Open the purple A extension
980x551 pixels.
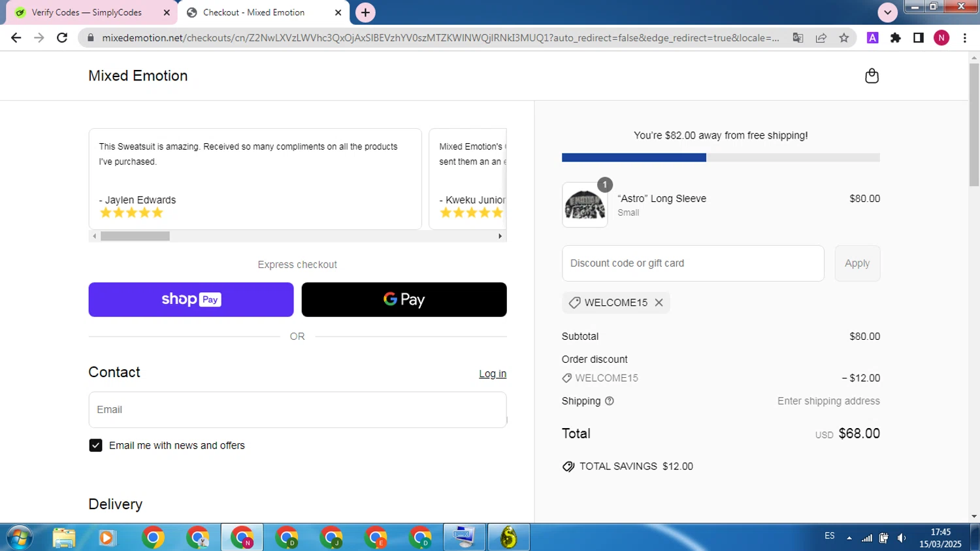pyautogui.click(x=872, y=38)
